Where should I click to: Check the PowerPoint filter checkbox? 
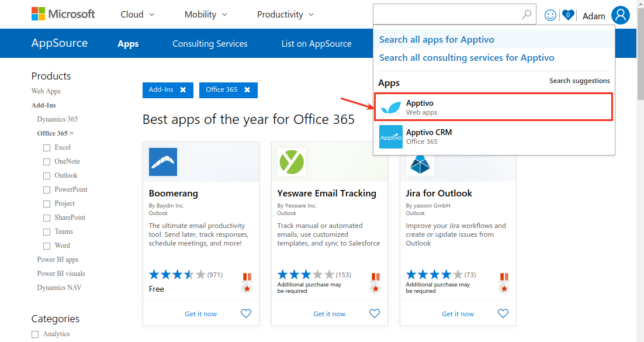pyautogui.click(x=47, y=189)
